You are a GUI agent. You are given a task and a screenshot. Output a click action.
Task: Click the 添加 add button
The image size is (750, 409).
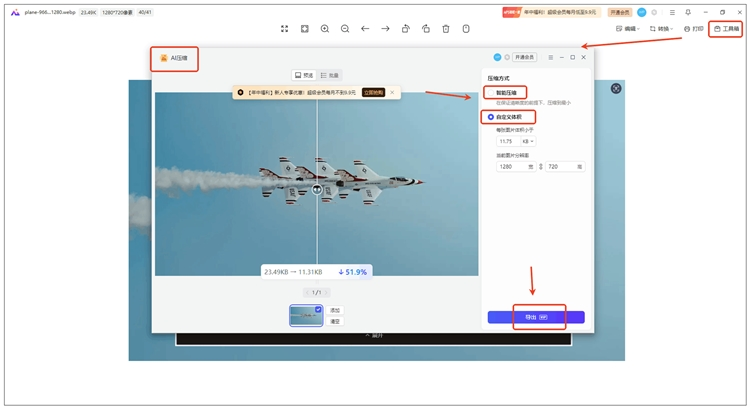335,310
